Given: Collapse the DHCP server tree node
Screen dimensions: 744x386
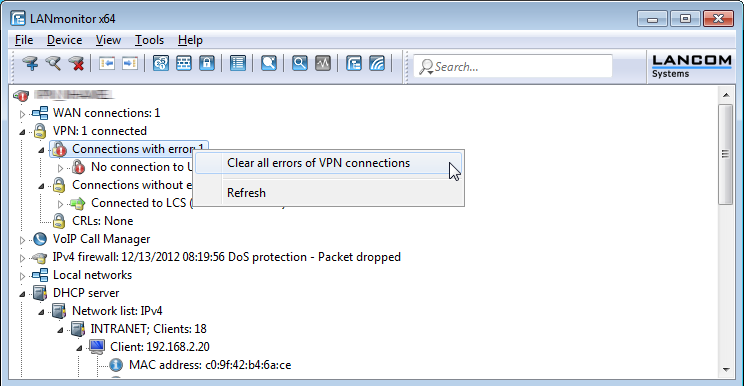Looking at the screenshot, I should pos(22,294).
